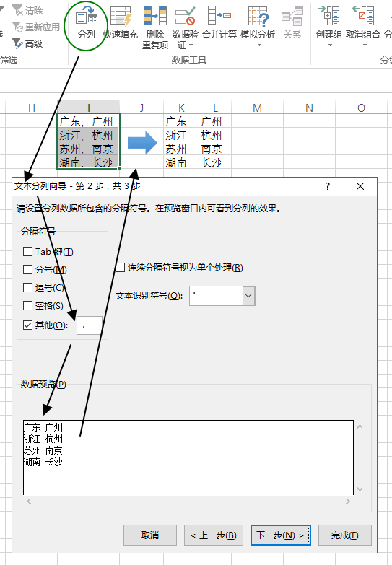Uncheck the 其他(O) delimiter checkbox
Viewport: 392px width, 565px height.
pyautogui.click(x=27, y=325)
